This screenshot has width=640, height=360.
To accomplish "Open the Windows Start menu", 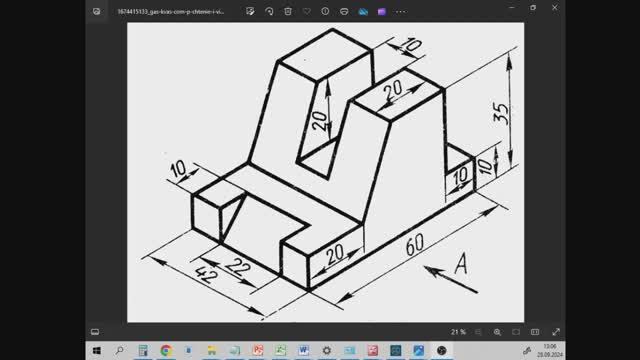I will click(97, 351).
